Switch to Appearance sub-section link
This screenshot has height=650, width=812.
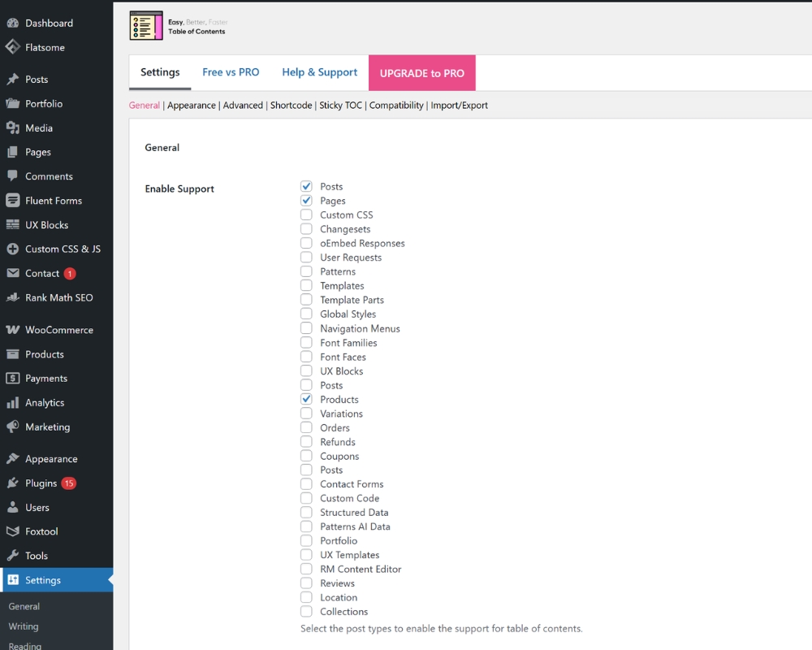pyautogui.click(x=191, y=106)
